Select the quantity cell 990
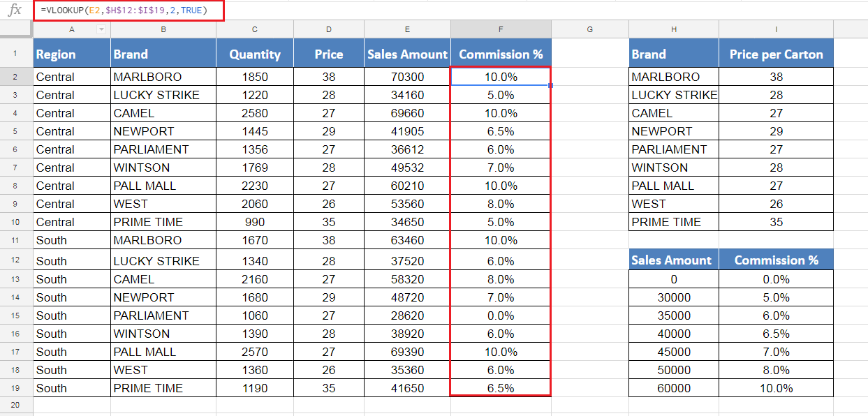868x416 pixels. tap(255, 222)
